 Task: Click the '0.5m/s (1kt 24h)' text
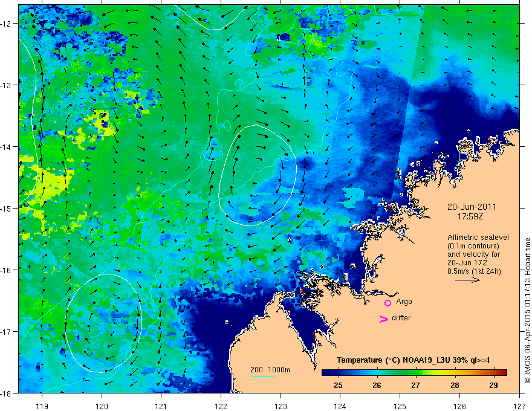point(474,271)
